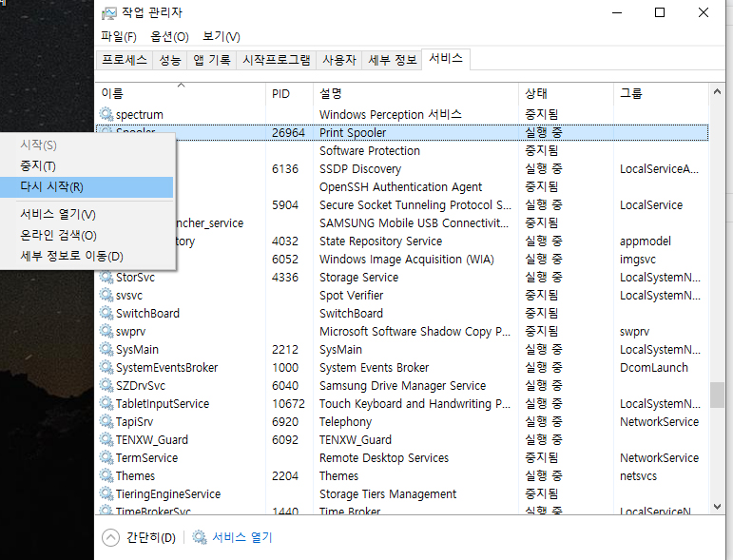Click the gear icon beside SZDrvSvc
Screen dimensions: 733x560
click(x=106, y=385)
